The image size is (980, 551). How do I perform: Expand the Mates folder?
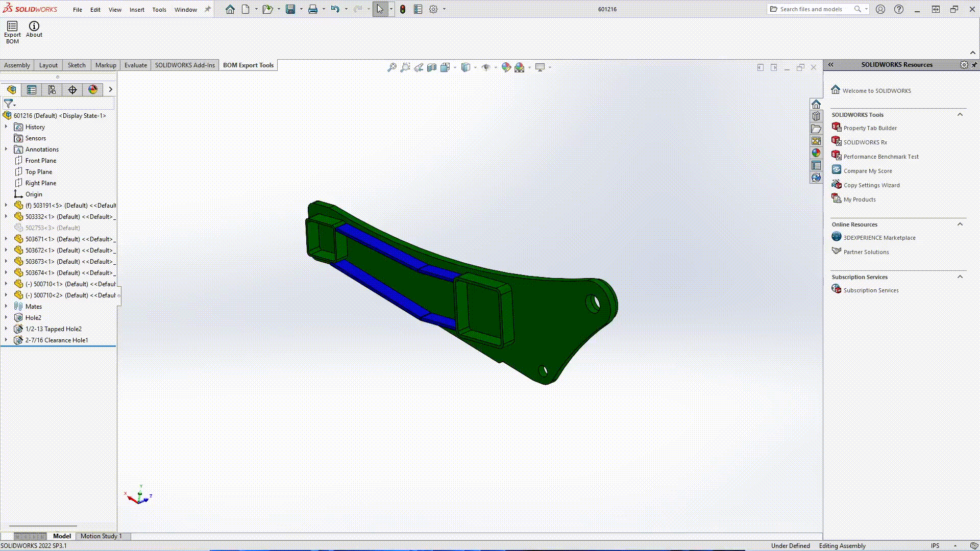(x=6, y=306)
